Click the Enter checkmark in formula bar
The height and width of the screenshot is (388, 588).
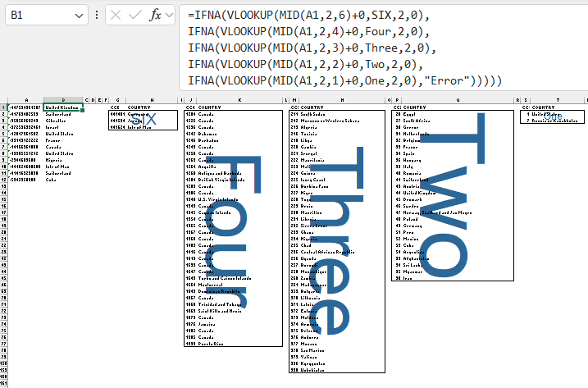point(134,15)
